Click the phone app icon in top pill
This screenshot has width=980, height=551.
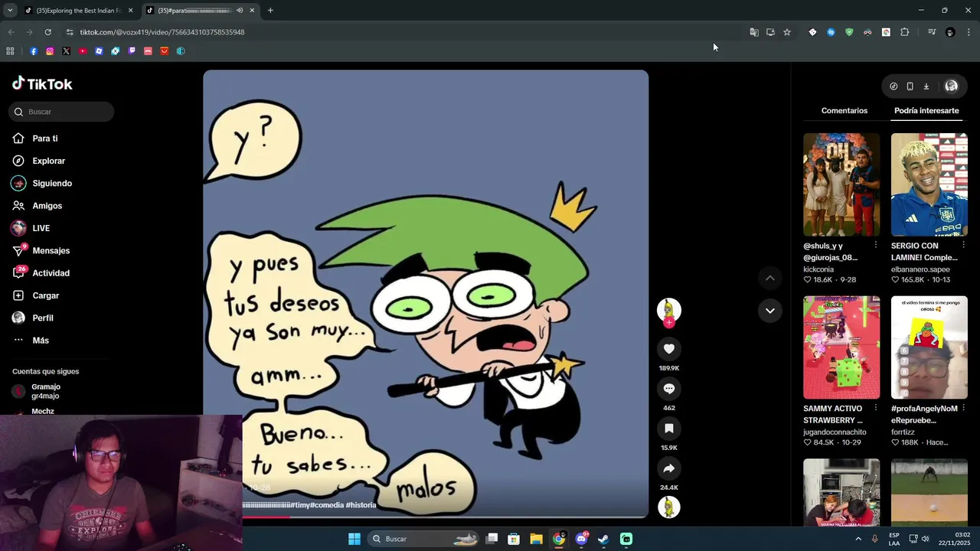[x=910, y=86]
